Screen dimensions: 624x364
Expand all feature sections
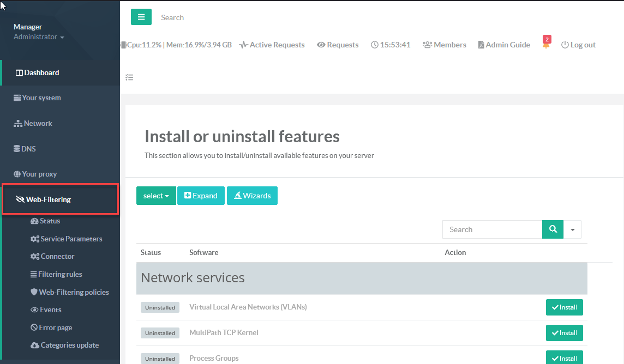[201, 196]
